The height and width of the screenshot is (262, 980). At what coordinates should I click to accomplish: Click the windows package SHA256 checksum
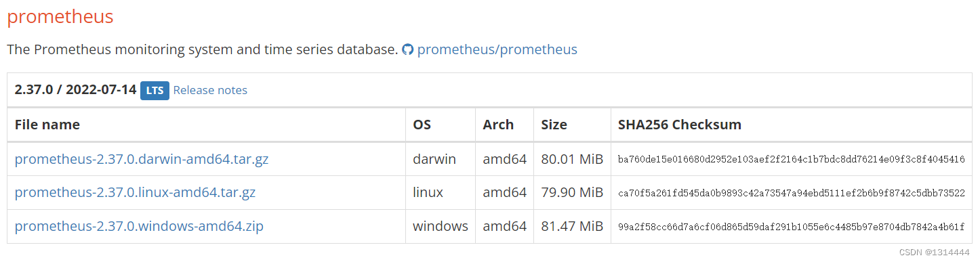(x=792, y=227)
